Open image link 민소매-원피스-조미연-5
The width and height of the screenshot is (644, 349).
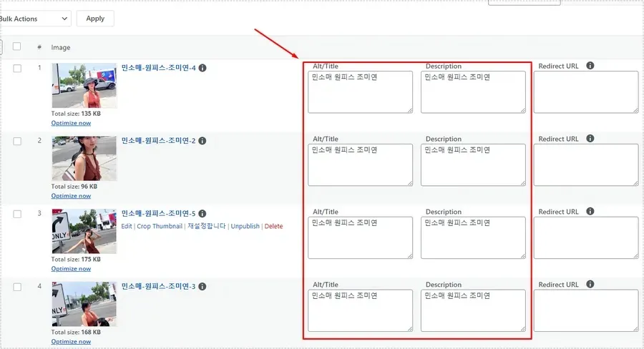point(159,214)
